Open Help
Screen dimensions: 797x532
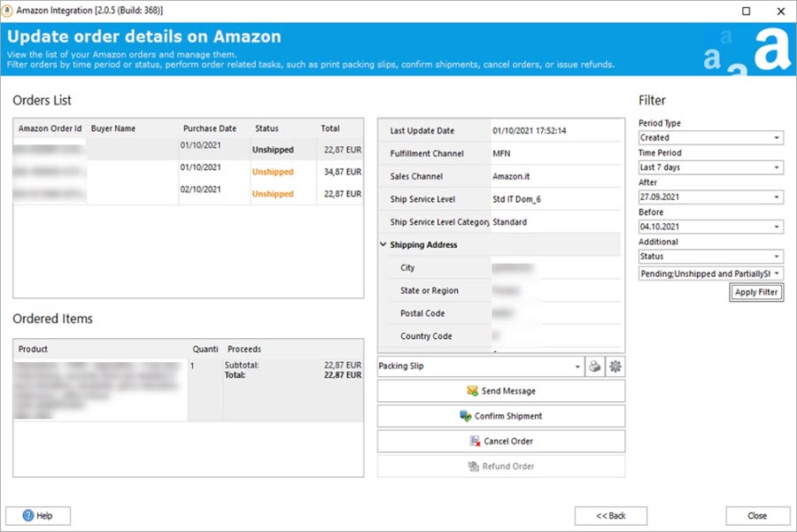tap(38, 516)
